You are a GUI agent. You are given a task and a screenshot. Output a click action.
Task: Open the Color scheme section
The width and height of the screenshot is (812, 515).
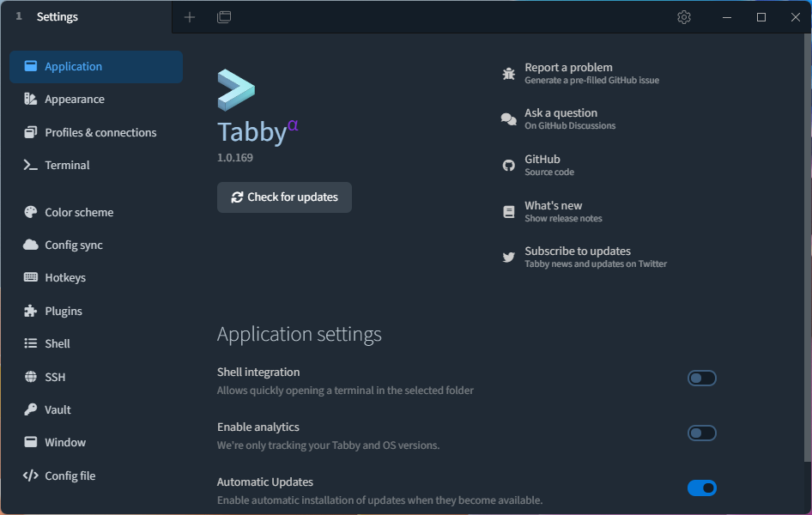click(x=79, y=213)
